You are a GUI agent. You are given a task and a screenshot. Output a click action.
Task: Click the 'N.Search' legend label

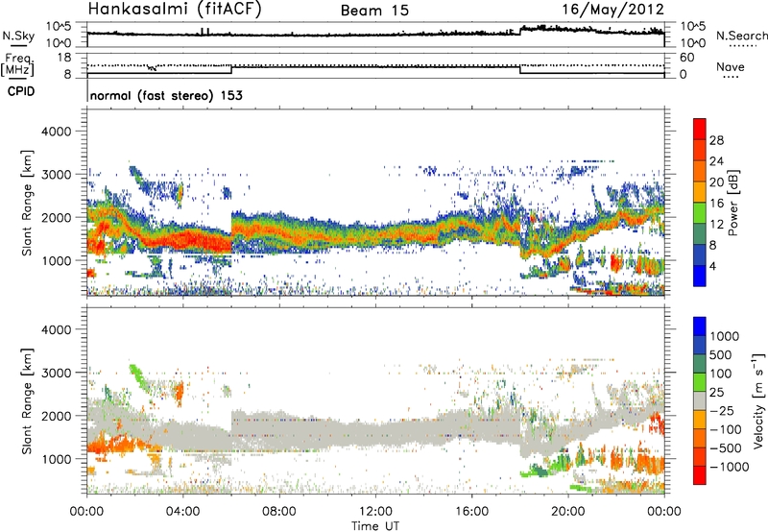[x=741, y=36]
